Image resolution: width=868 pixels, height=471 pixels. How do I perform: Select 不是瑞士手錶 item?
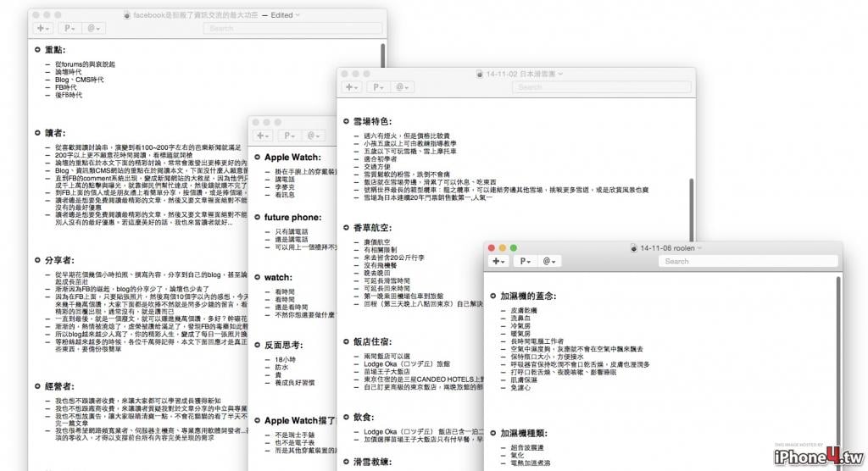coord(294,435)
